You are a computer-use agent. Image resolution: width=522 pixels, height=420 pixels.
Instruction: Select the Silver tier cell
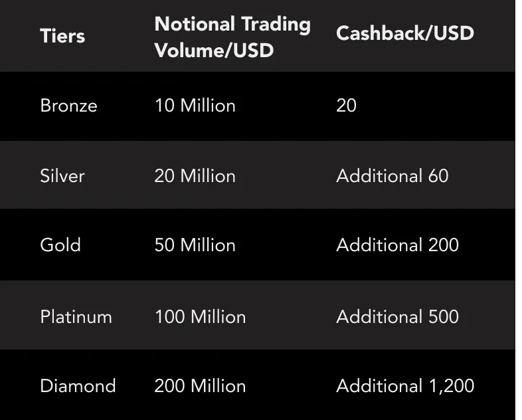coord(62,176)
